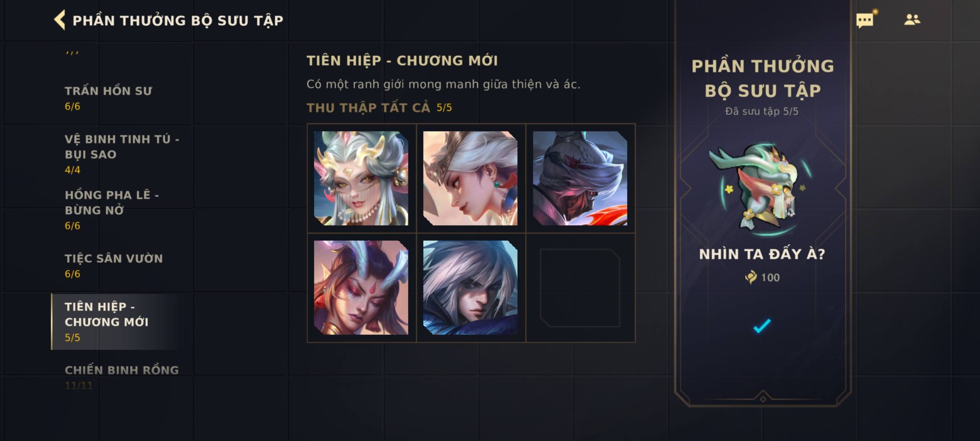Click the currency icon next to 100
The width and height of the screenshot is (980, 441).
point(751,277)
